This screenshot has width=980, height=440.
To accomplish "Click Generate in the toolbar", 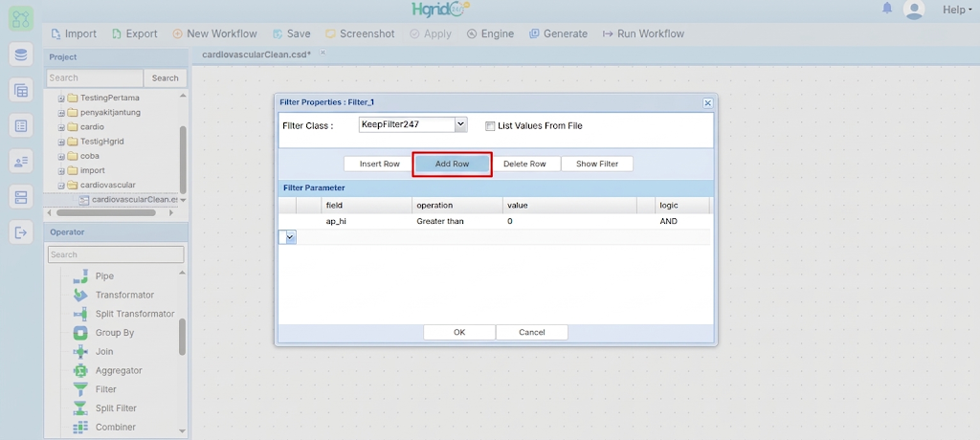I will [x=558, y=33].
